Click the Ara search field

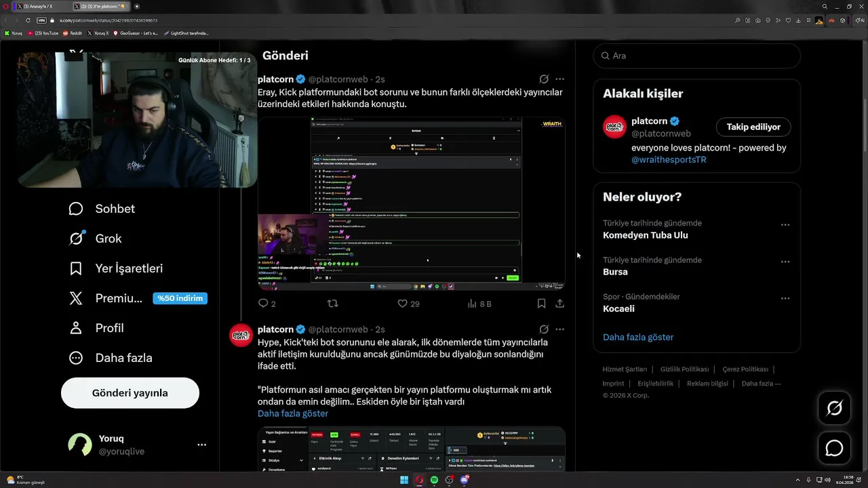click(x=697, y=56)
